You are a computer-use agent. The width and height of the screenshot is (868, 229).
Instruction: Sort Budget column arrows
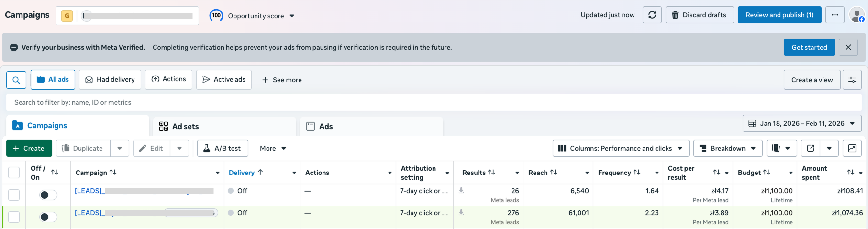tap(767, 172)
